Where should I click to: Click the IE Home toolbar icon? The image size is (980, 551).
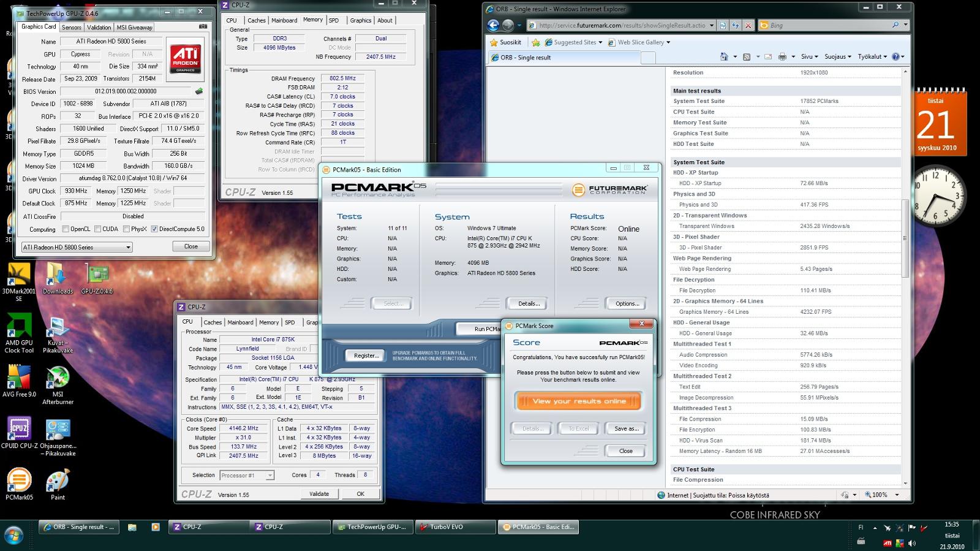click(x=724, y=56)
